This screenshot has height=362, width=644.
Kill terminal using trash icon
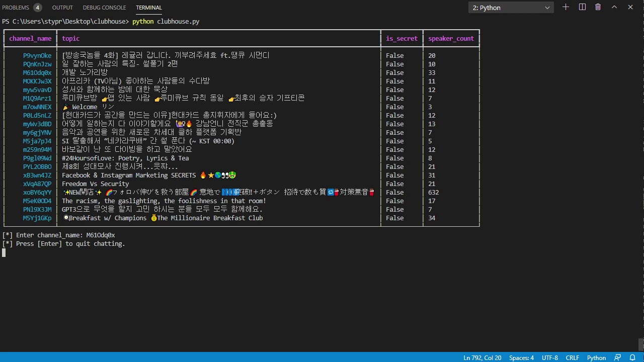click(x=598, y=7)
